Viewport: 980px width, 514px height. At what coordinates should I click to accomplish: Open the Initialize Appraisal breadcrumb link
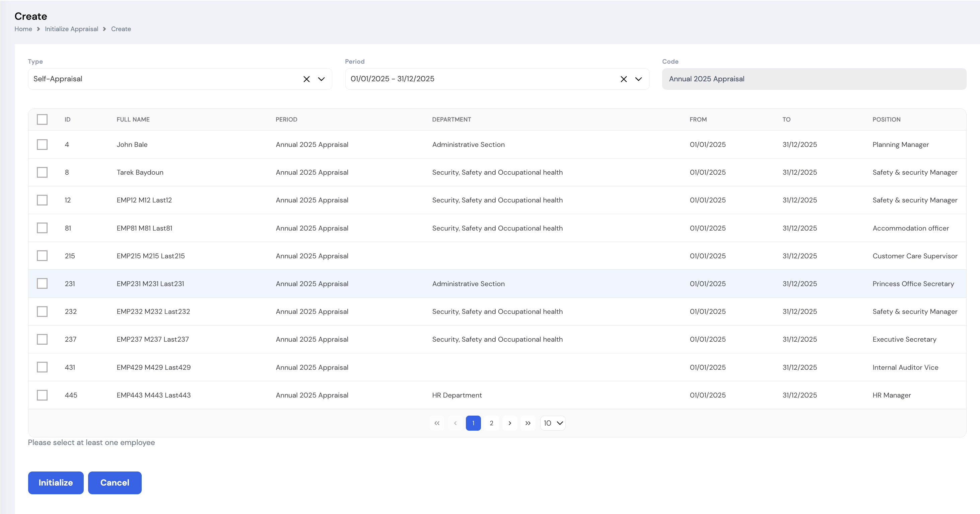pyautogui.click(x=72, y=29)
